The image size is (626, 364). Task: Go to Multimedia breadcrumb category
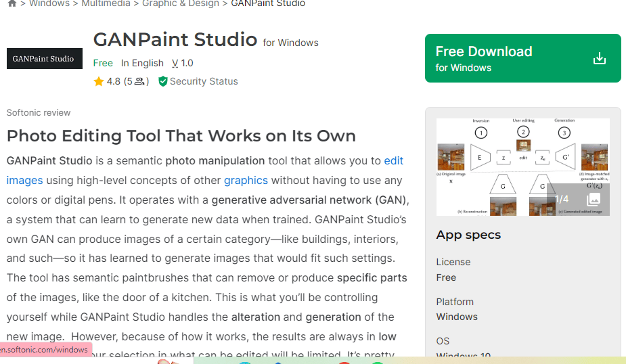(106, 4)
